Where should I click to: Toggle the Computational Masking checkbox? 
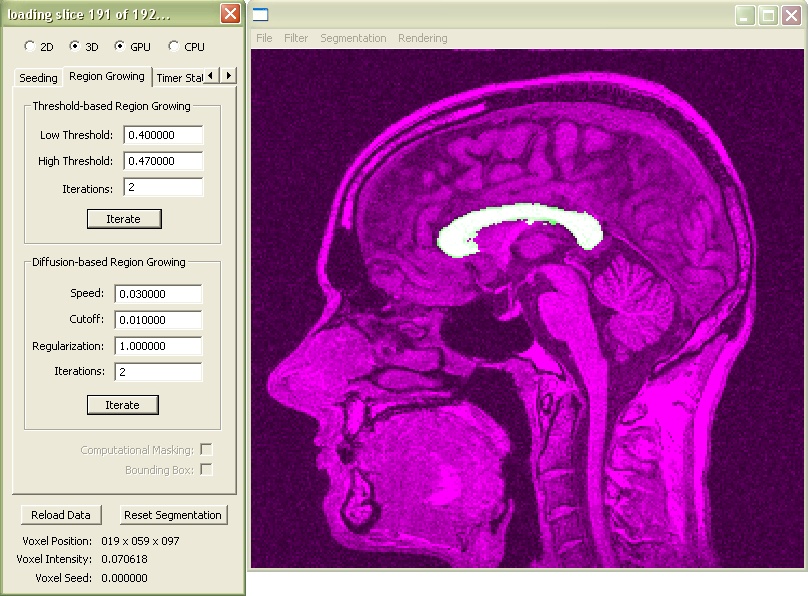206,450
